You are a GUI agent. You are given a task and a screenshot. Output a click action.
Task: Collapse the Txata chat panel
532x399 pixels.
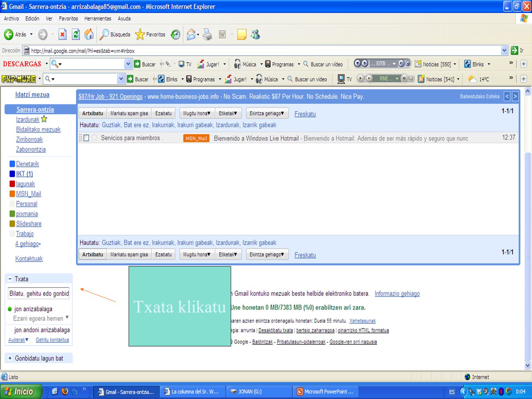click(x=10, y=279)
